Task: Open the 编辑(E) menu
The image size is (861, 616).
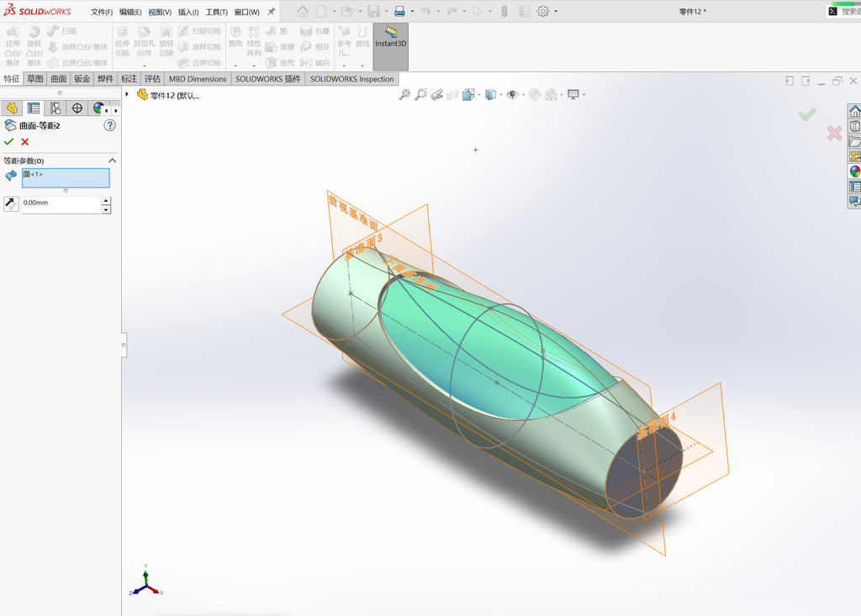Action: pyautogui.click(x=130, y=12)
